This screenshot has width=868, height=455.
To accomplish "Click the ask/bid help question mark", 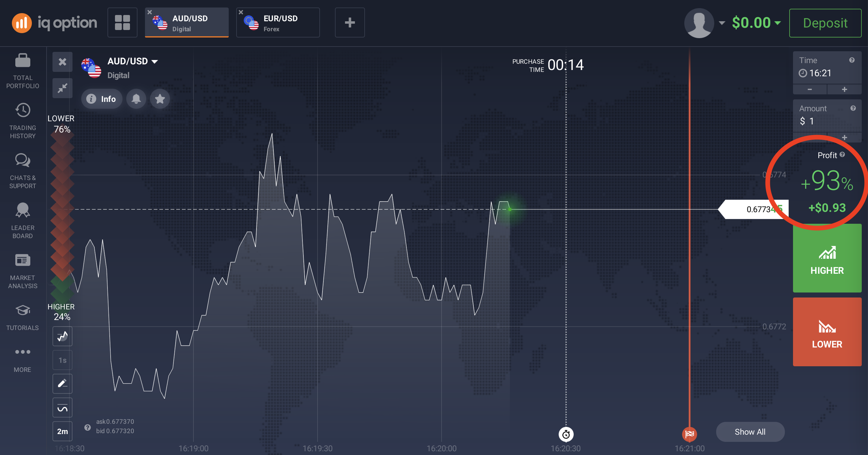I will 87,427.
